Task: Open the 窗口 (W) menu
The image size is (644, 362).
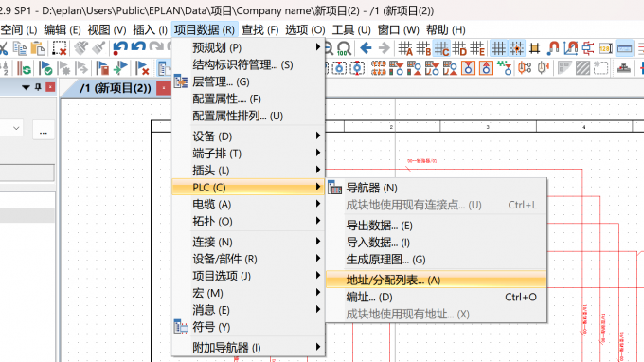Action: (398, 29)
